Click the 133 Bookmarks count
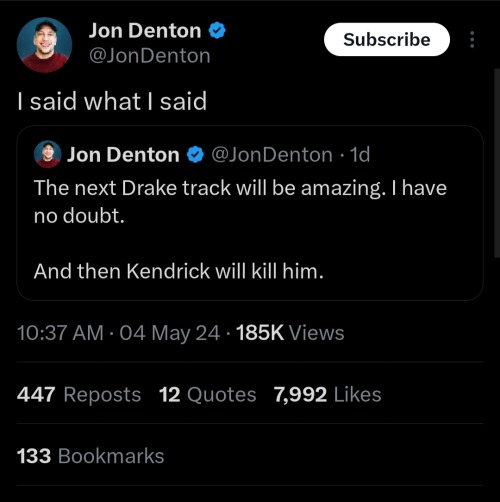 tap(90, 456)
